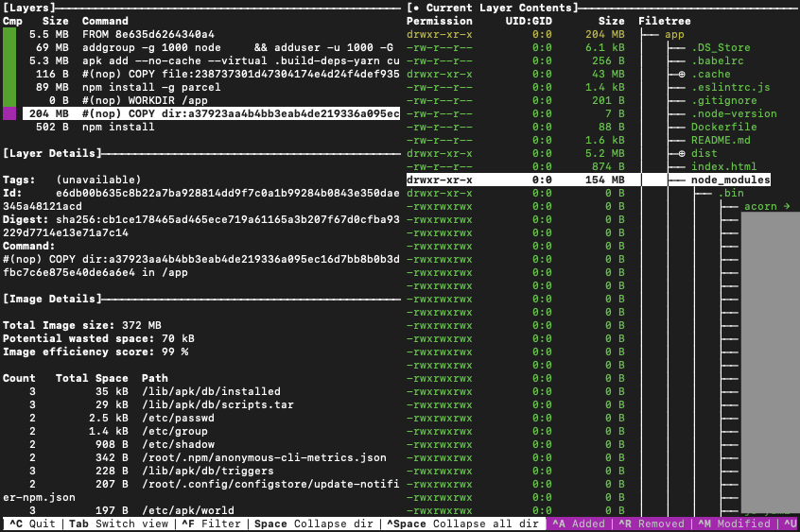800x532 pixels.
Task: Click the Filetree column header
Action: (664, 22)
